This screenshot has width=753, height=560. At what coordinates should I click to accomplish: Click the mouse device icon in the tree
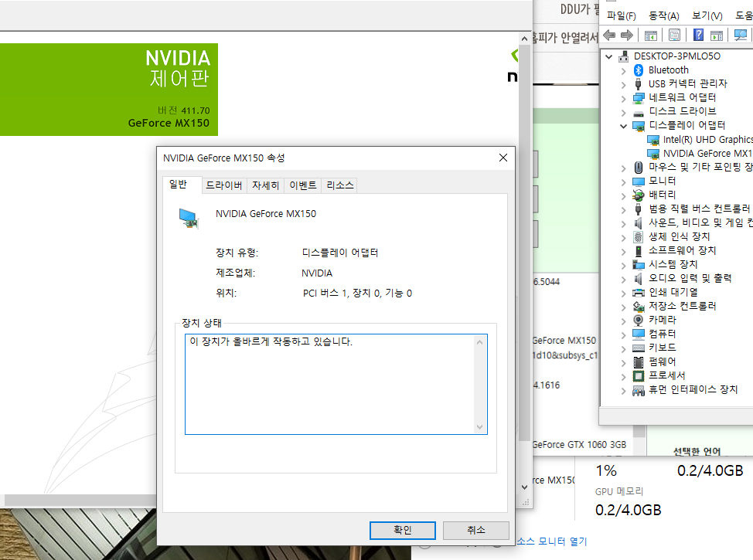pyautogui.click(x=639, y=168)
